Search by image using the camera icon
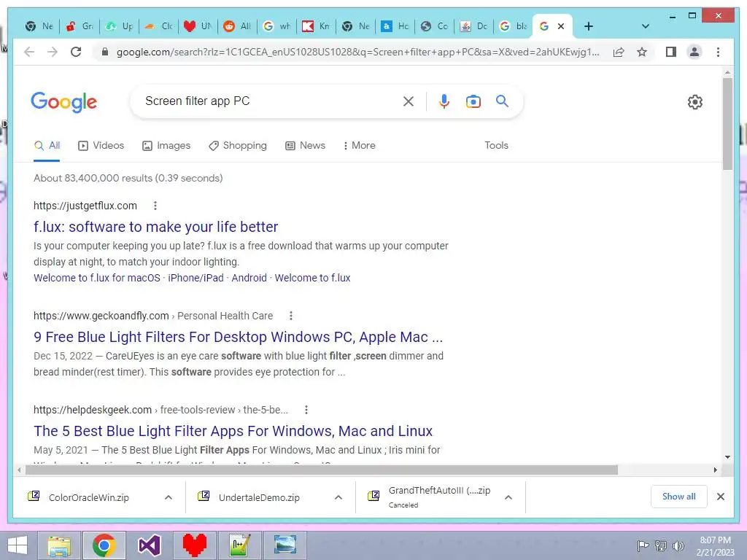This screenshot has height=560, width=747. (x=473, y=101)
